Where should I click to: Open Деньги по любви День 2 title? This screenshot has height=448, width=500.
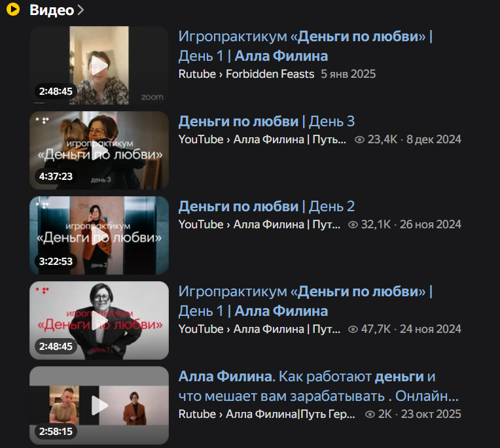pyautogui.click(x=266, y=207)
